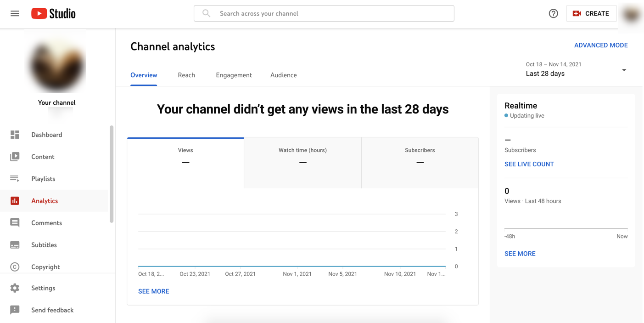The image size is (644, 323).
Task: Click See More under the views chart
Action: coord(154,291)
